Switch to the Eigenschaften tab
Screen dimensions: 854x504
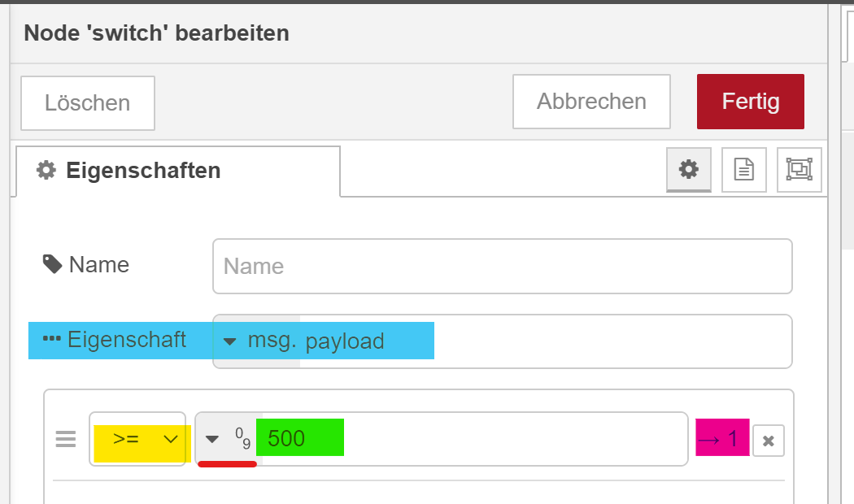tap(178, 171)
